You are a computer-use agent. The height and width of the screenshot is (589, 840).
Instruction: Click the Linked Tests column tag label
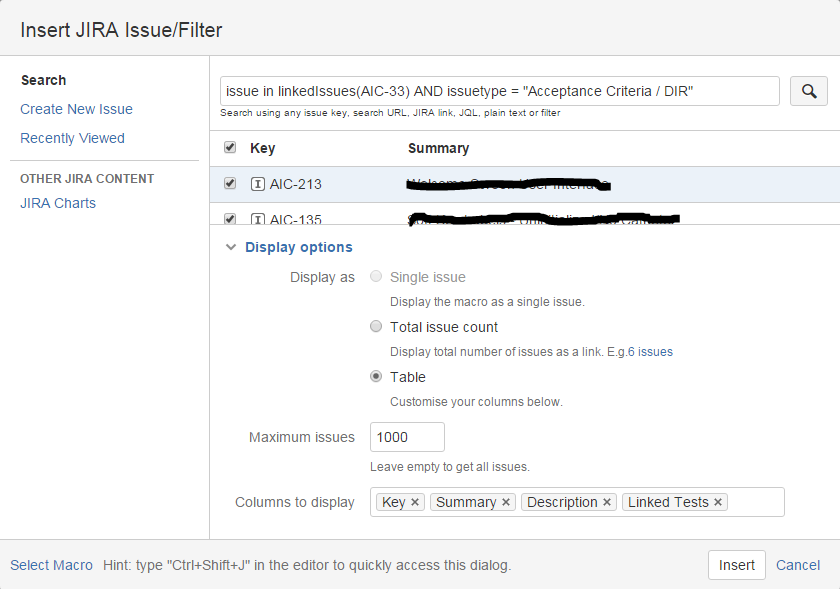tap(668, 502)
